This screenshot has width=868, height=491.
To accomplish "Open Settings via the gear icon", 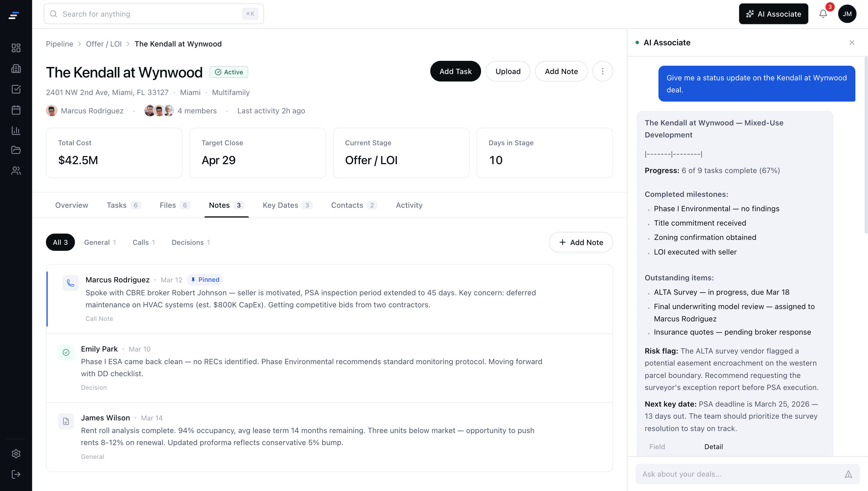I will point(16,454).
